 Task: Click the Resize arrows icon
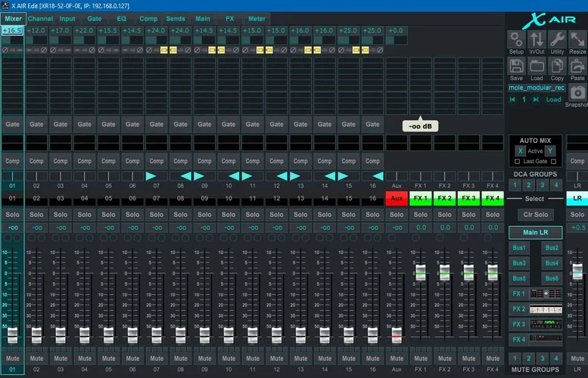tap(577, 40)
